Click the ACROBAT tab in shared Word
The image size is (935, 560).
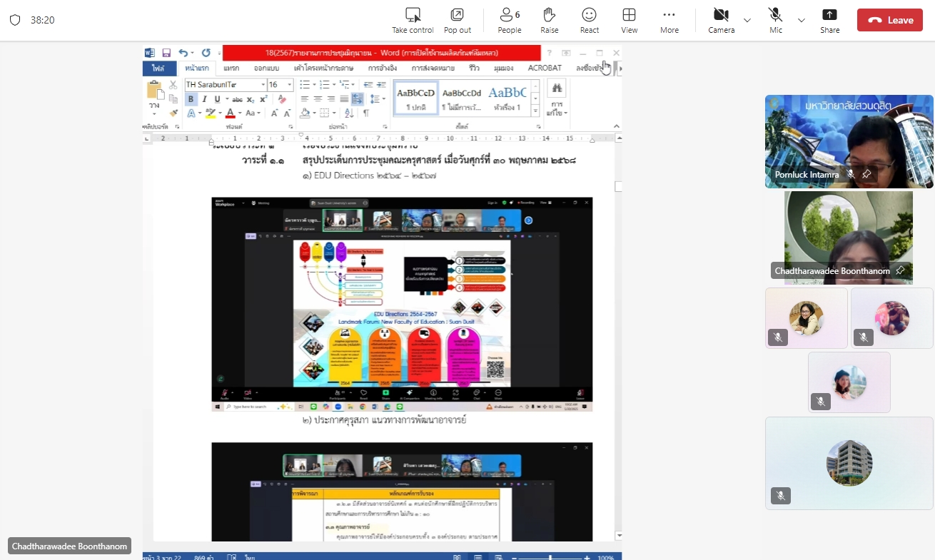tap(544, 68)
